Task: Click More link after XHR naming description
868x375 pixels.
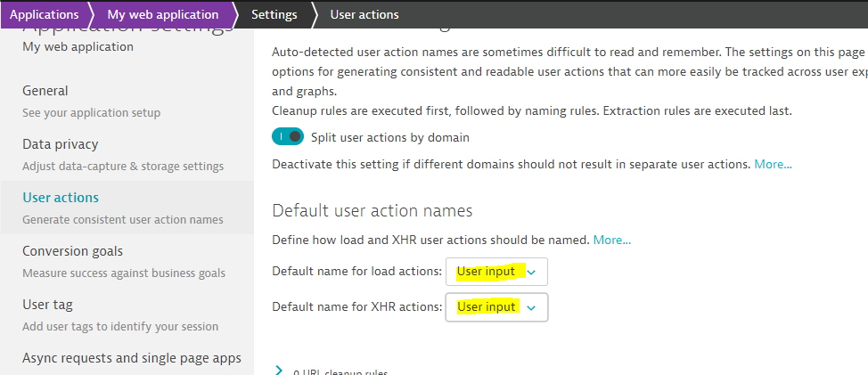Action: pyautogui.click(x=611, y=240)
